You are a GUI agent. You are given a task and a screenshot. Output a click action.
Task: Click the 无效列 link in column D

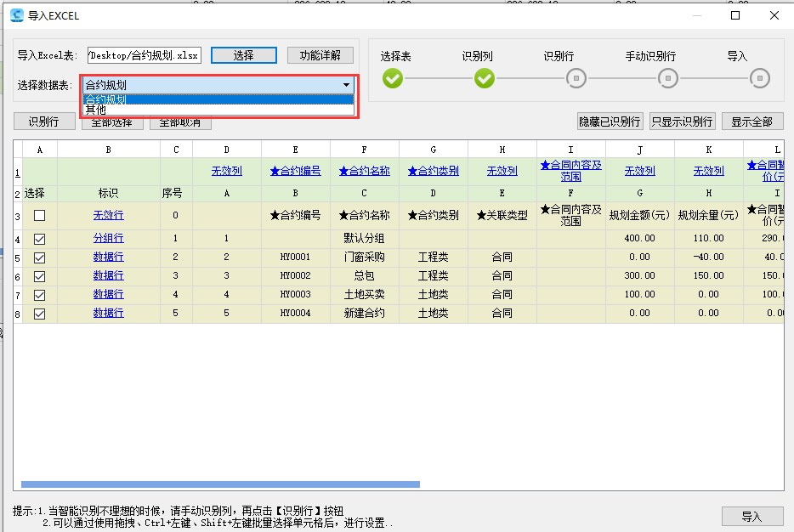pyautogui.click(x=227, y=171)
